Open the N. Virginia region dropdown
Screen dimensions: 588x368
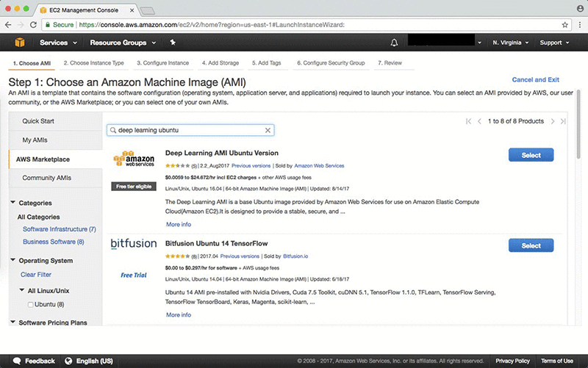[x=510, y=43]
